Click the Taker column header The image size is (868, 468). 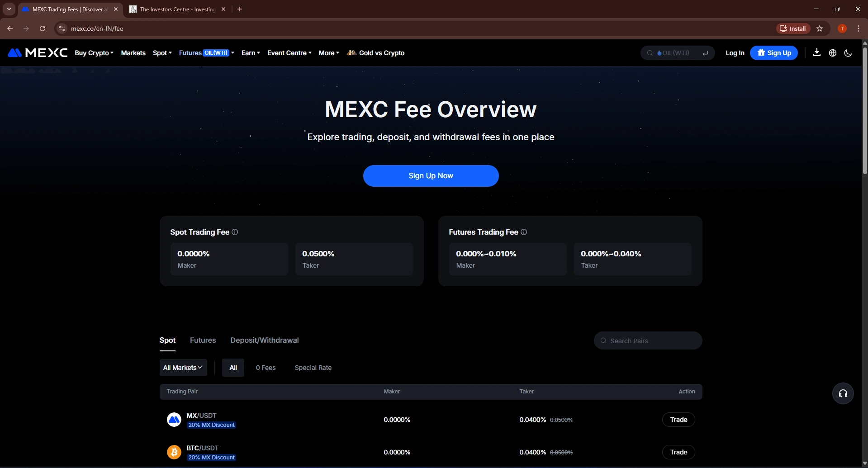tap(526, 392)
